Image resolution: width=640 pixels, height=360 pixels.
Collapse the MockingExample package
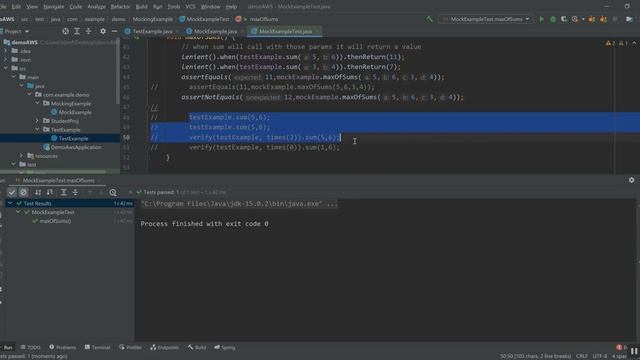pyautogui.click(x=37, y=103)
